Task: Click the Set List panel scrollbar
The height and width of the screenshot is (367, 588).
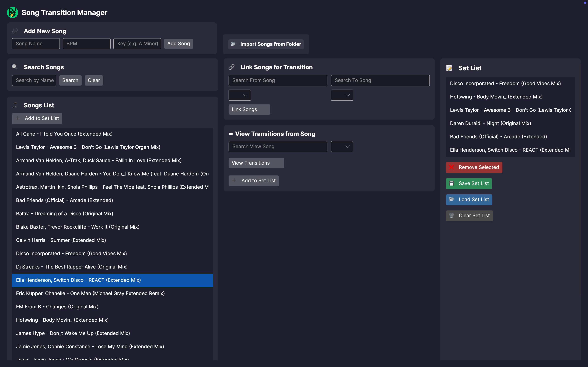Action: pos(580,180)
